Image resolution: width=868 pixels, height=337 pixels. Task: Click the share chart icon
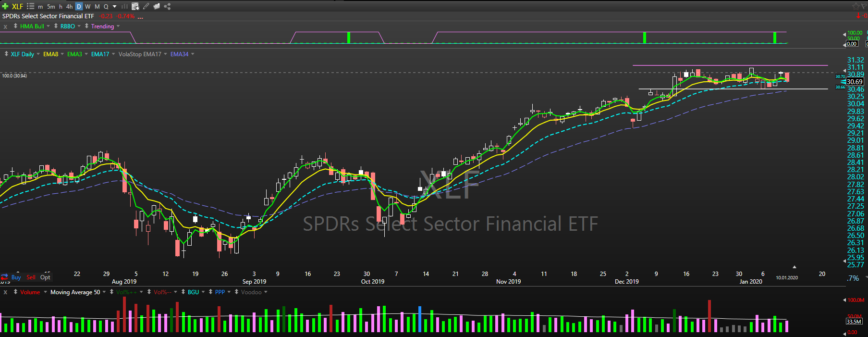(x=167, y=6)
